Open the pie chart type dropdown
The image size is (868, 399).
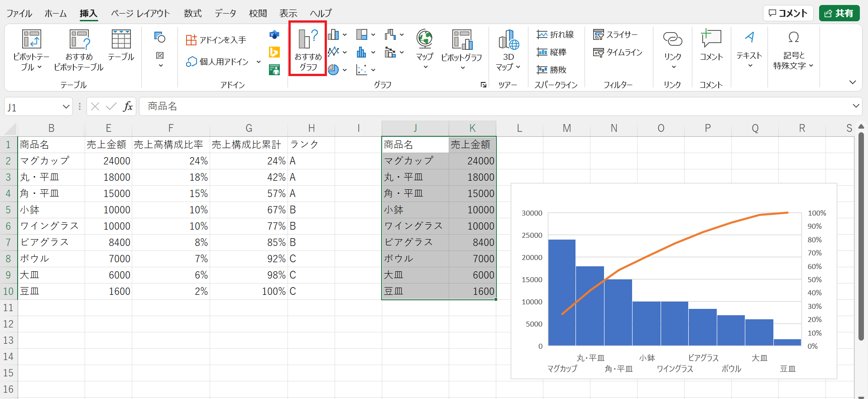point(345,70)
